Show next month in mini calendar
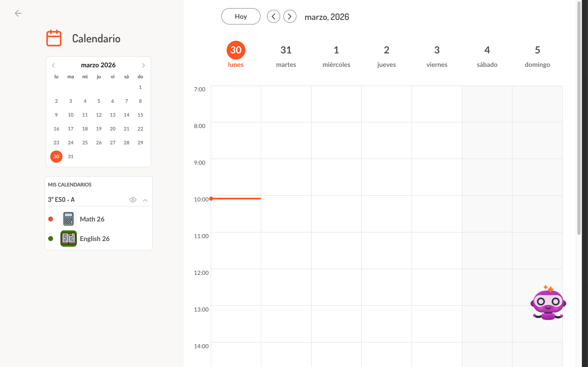The image size is (588, 367). tap(143, 65)
